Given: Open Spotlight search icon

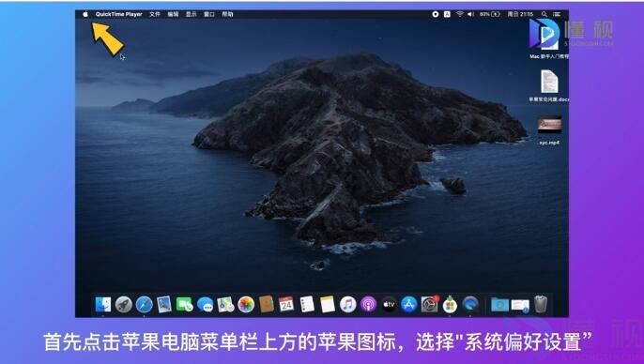Looking at the screenshot, I should pyautogui.click(x=544, y=14).
